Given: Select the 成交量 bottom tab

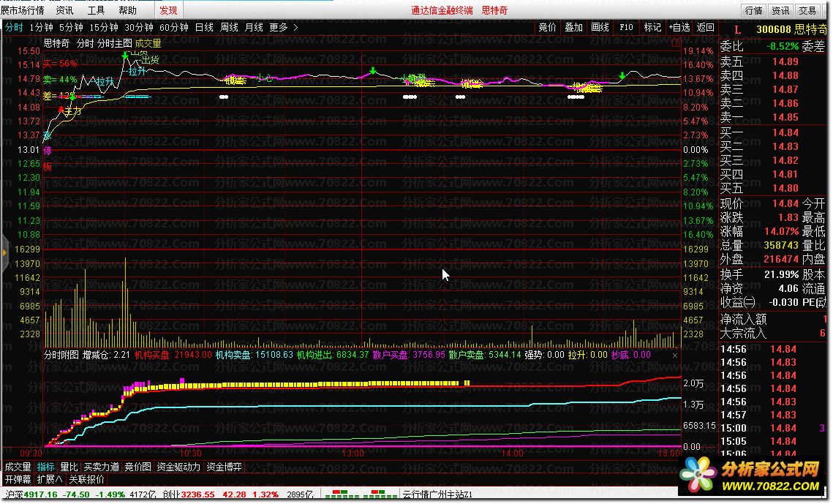Looking at the screenshot, I should (18, 467).
